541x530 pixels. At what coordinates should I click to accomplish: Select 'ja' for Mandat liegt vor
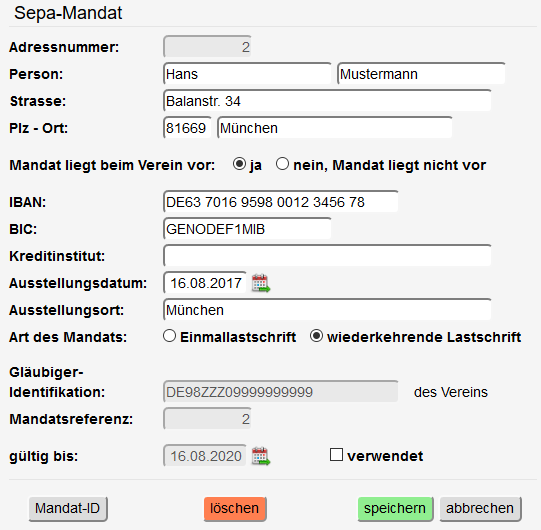coord(239,164)
